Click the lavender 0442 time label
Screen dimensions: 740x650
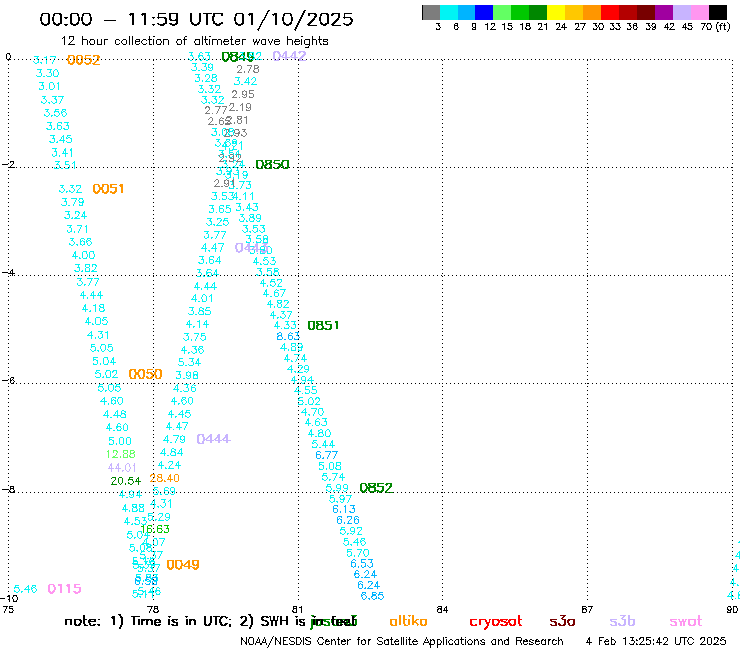coord(289,56)
